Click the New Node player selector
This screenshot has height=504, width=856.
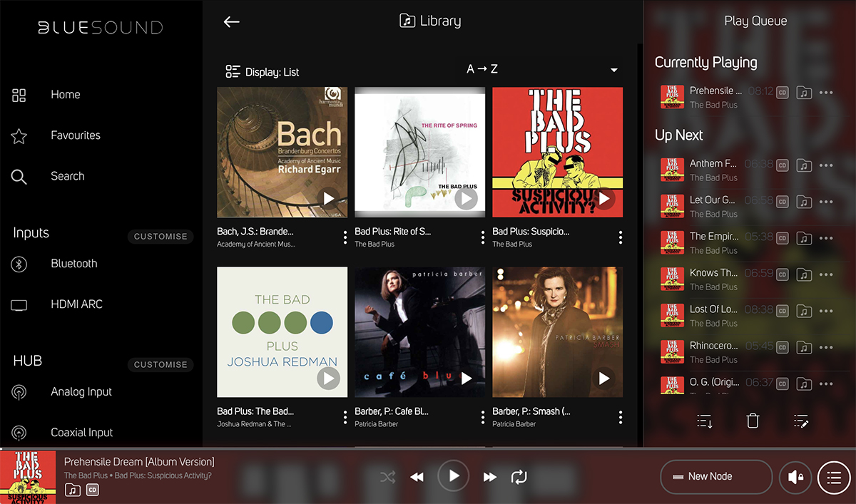(x=716, y=477)
